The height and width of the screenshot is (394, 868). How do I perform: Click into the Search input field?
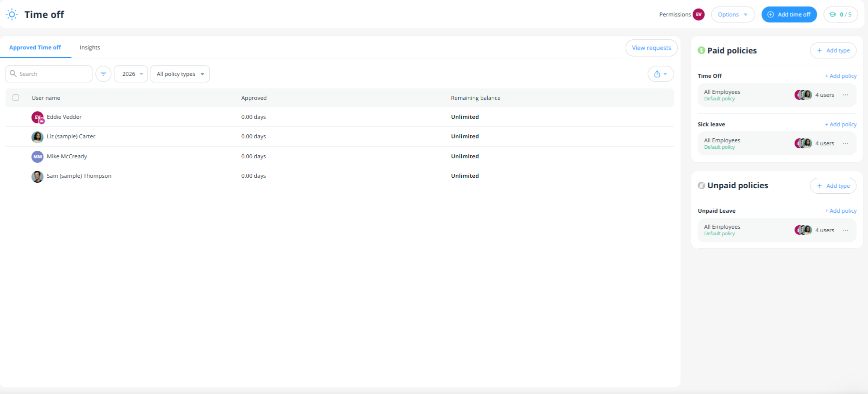pos(52,74)
